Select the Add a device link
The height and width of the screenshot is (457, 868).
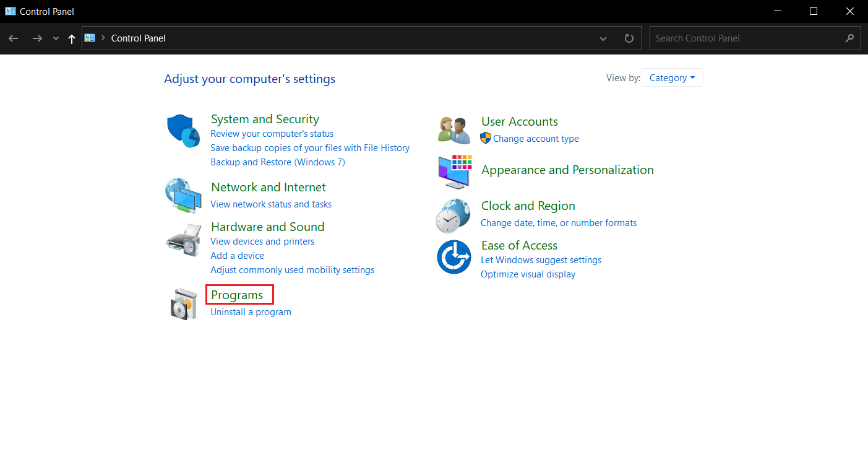(237, 256)
